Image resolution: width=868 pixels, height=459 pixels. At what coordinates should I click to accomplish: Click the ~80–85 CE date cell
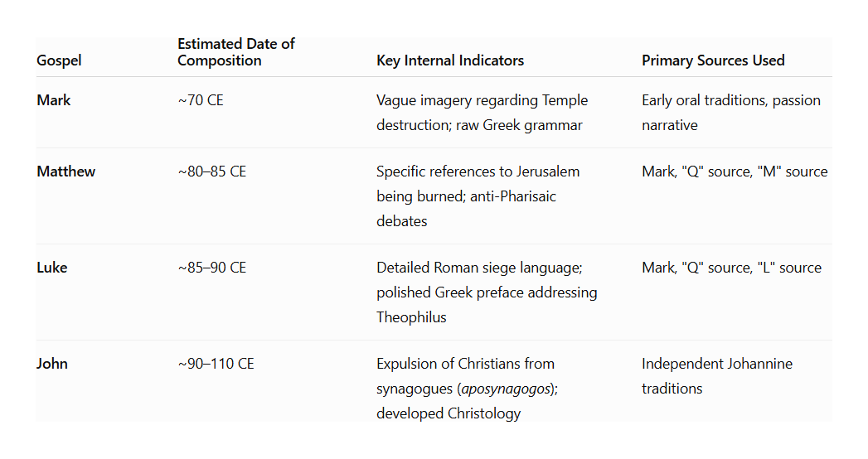coord(212,172)
